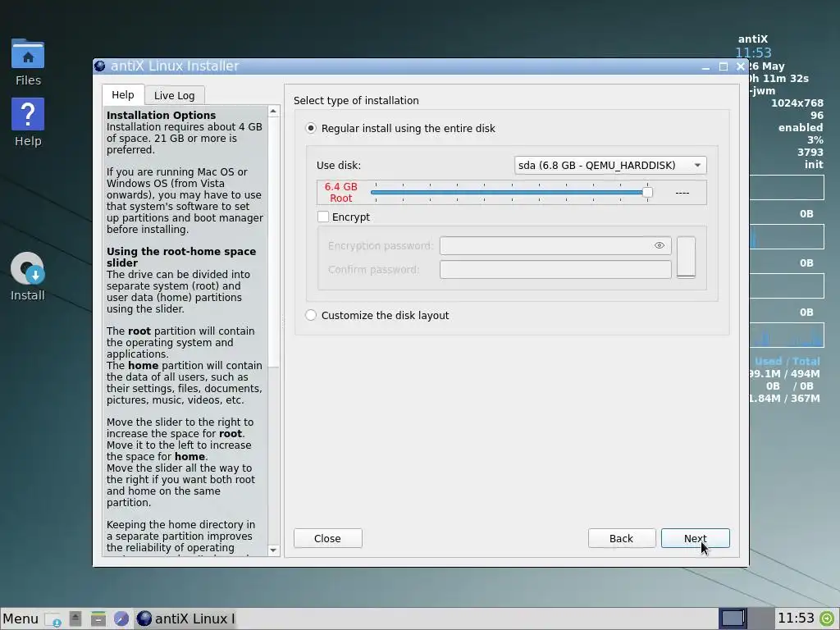Viewport: 840px width, 630px height.
Task: Click the 6.4 GB Root label
Action: (x=340, y=192)
